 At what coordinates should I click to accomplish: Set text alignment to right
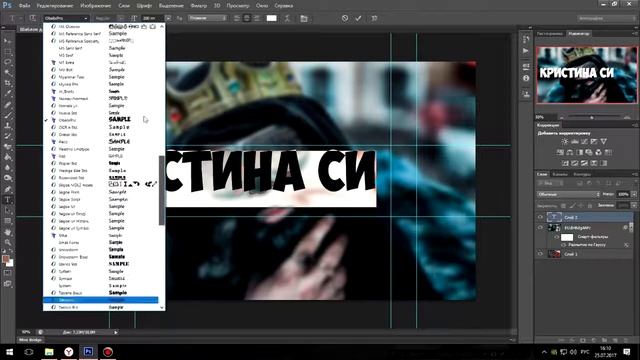257,18
